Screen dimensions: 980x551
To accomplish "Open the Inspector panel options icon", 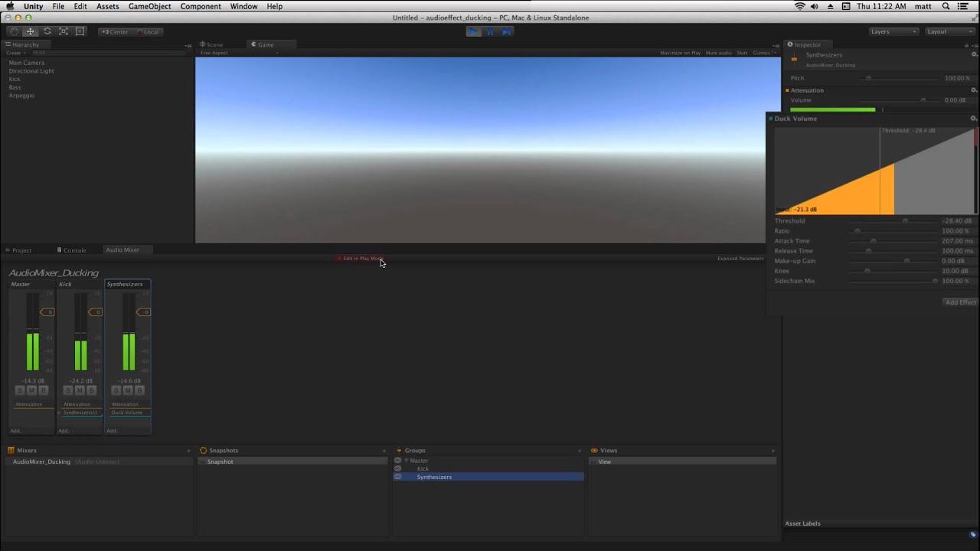I will pos(974,44).
